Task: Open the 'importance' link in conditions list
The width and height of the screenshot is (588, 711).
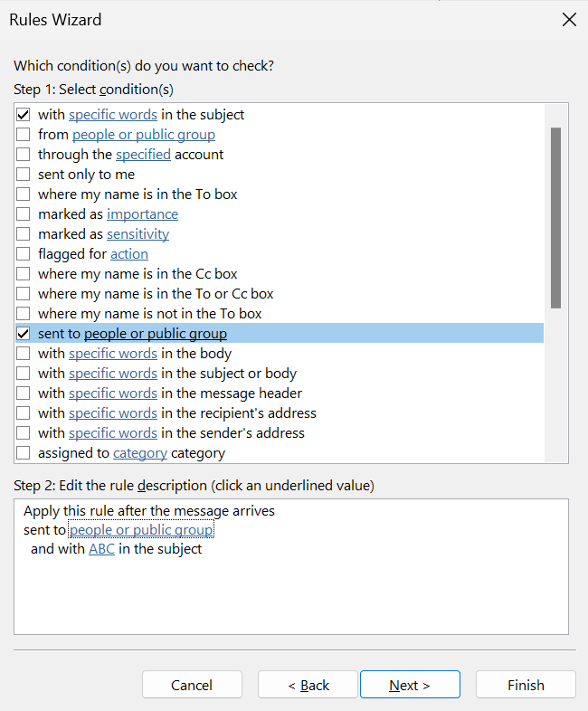Action: tap(142, 214)
